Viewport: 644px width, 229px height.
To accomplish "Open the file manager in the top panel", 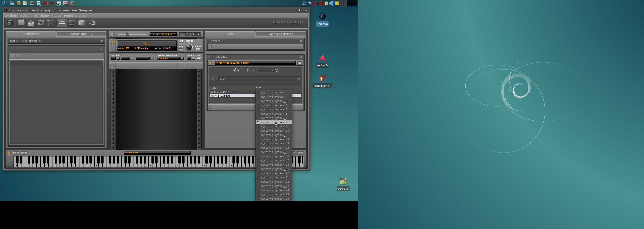I will 12,3.
